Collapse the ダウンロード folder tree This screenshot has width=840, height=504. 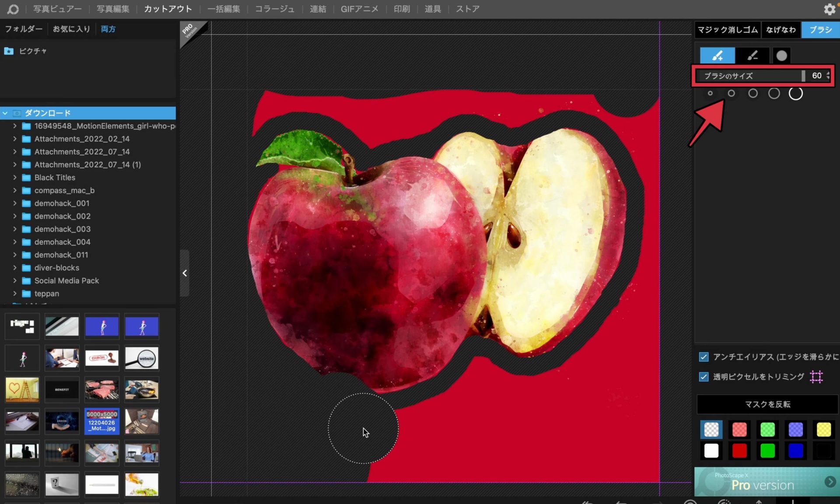5,113
